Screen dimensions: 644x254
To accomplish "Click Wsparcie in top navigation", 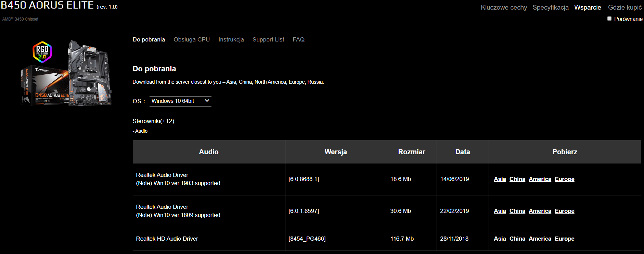I will (x=588, y=7).
